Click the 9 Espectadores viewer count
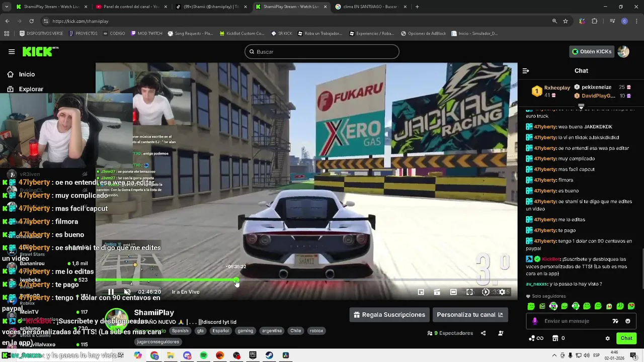Screen dimensions: 644x362 pyautogui.click(x=450, y=333)
